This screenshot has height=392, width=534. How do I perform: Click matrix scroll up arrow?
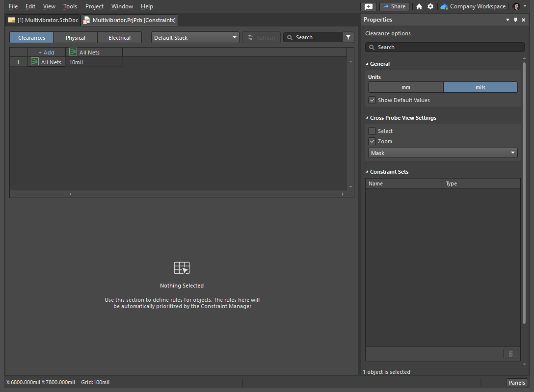pyautogui.click(x=350, y=62)
